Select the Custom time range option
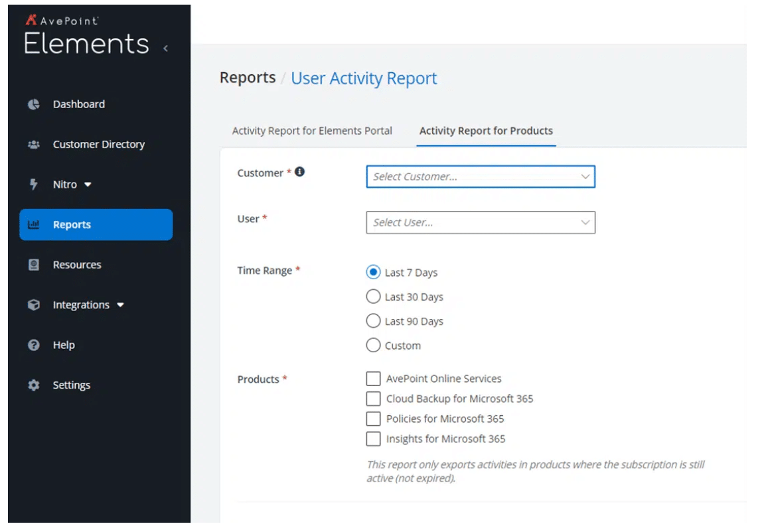Image resolution: width=766 pixels, height=532 pixels. 374,346
